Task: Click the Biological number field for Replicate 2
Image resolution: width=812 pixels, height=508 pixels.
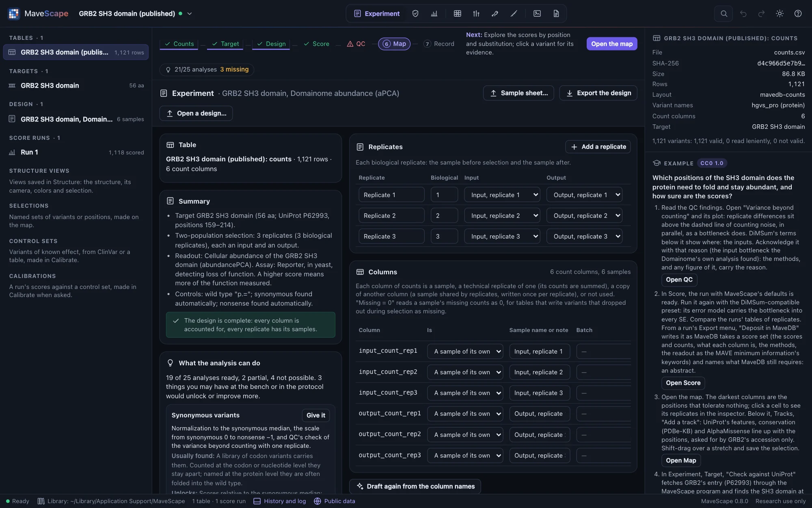Action: point(444,215)
